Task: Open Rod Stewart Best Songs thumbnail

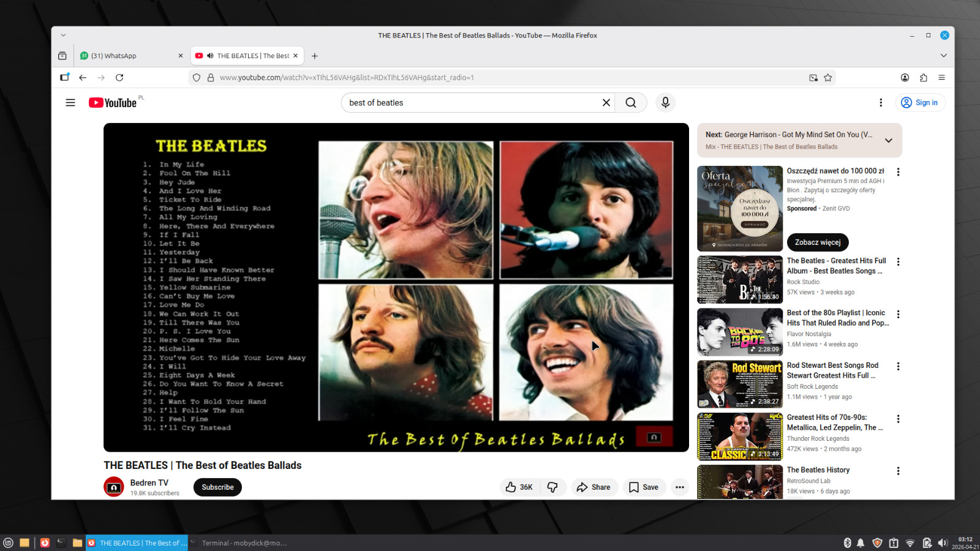Action: pos(740,384)
